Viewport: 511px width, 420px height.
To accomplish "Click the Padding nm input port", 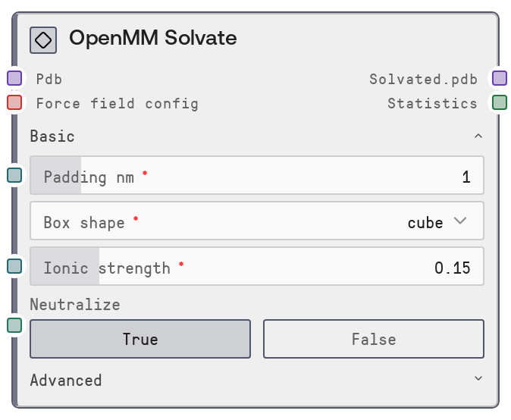I will tap(14, 176).
